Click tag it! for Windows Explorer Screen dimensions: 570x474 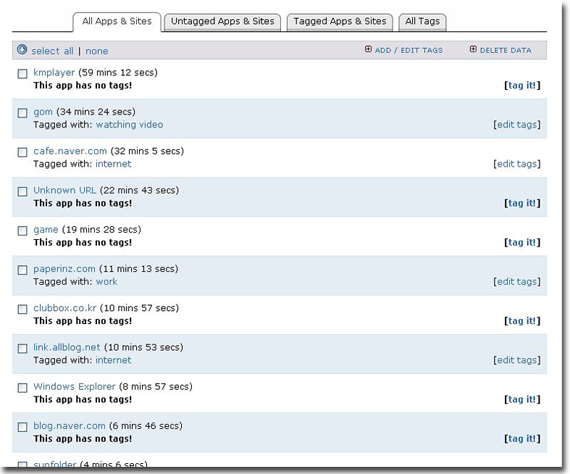(522, 399)
